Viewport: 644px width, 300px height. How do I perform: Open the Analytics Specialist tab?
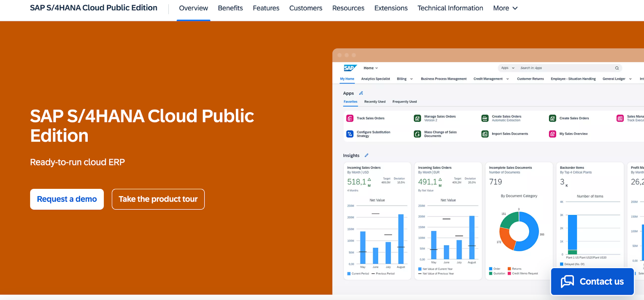point(376,79)
